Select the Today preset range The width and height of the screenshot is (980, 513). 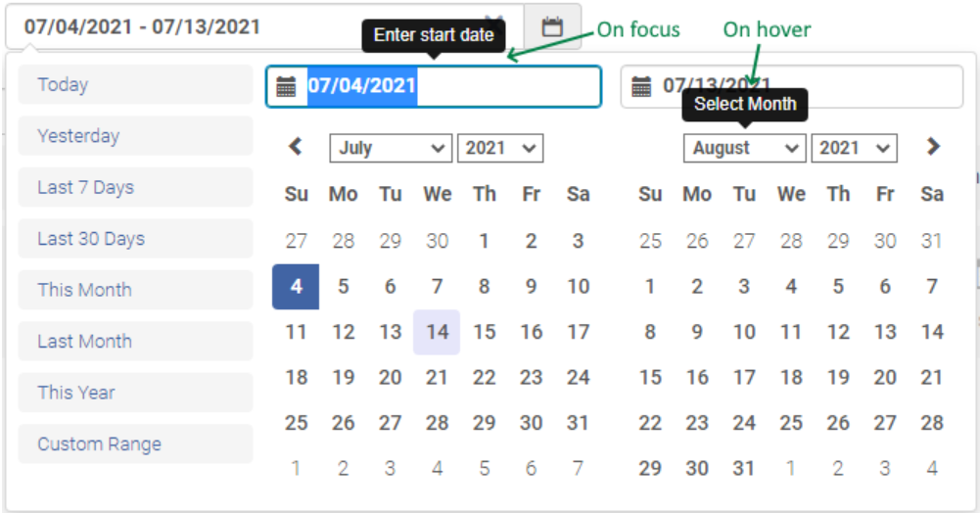pos(135,84)
